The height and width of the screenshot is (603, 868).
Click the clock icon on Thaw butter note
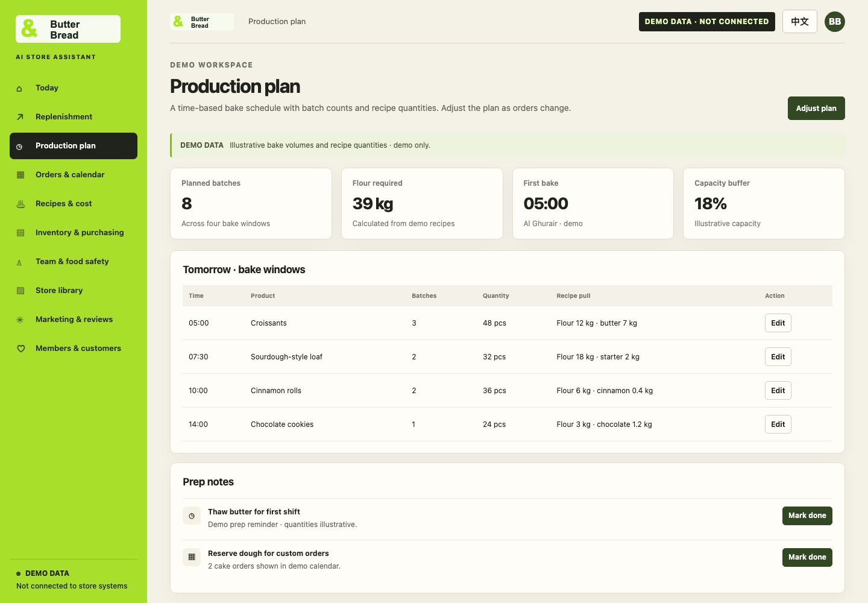(x=192, y=516)
